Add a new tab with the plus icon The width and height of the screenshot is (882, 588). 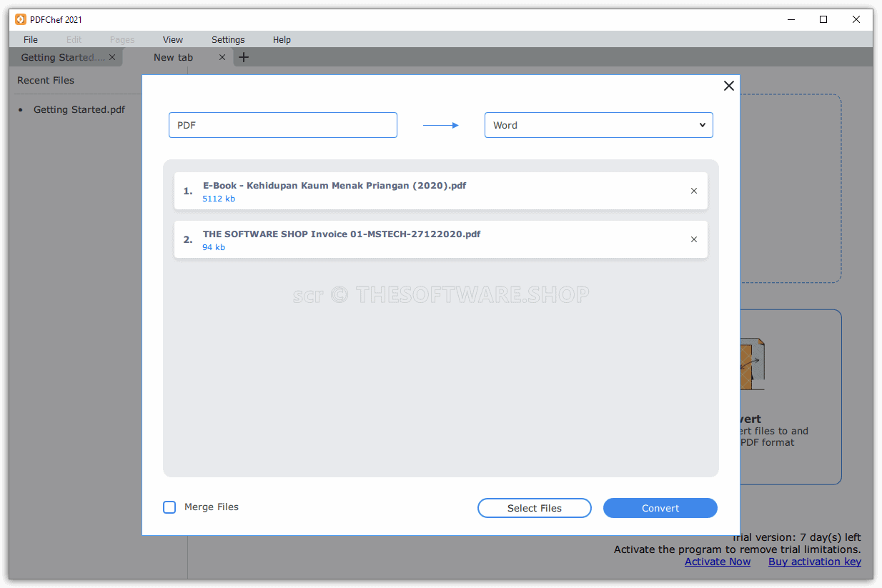pos(244,57)
